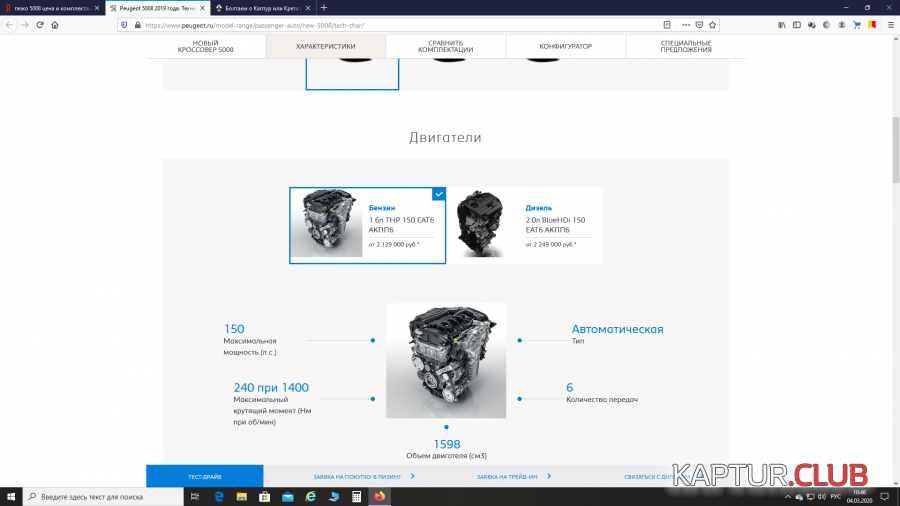Select the Бензин 1.6л THP 150 engine card
Screen dimensions: 900x506
[x=367, y=225]
